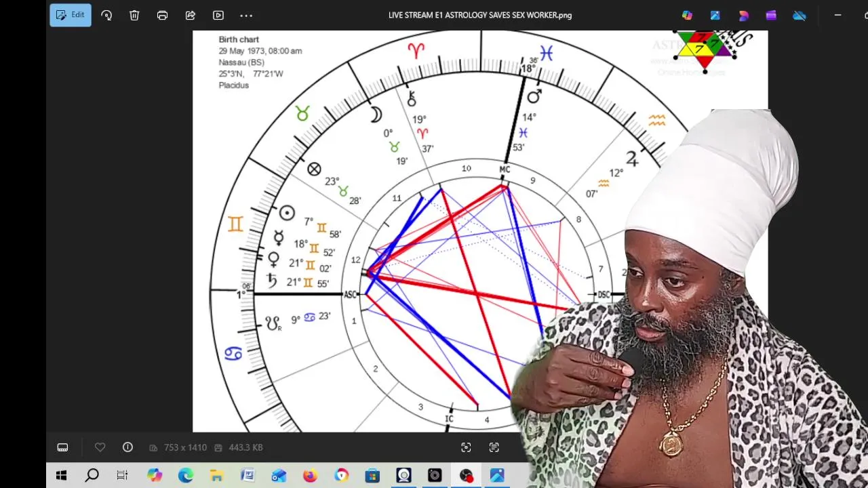
Task: Open File Explorer from the taskbar
Action: (x=216, y=476)
